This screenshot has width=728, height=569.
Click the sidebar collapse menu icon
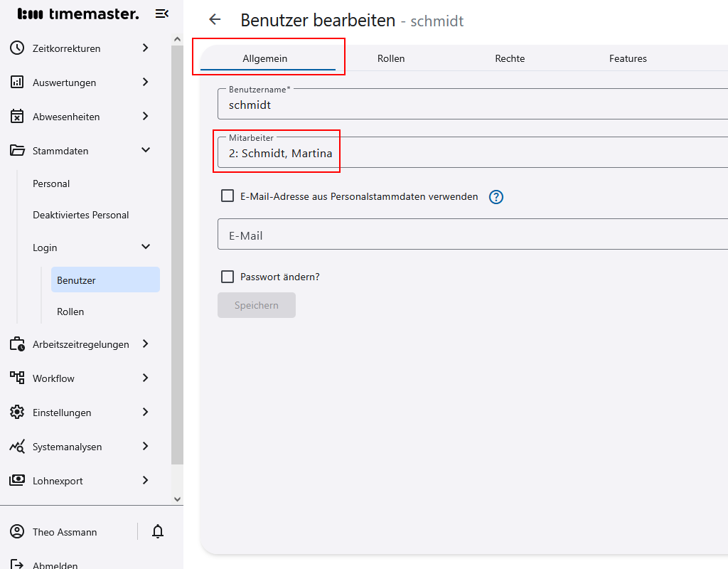[x=161, y=14]
